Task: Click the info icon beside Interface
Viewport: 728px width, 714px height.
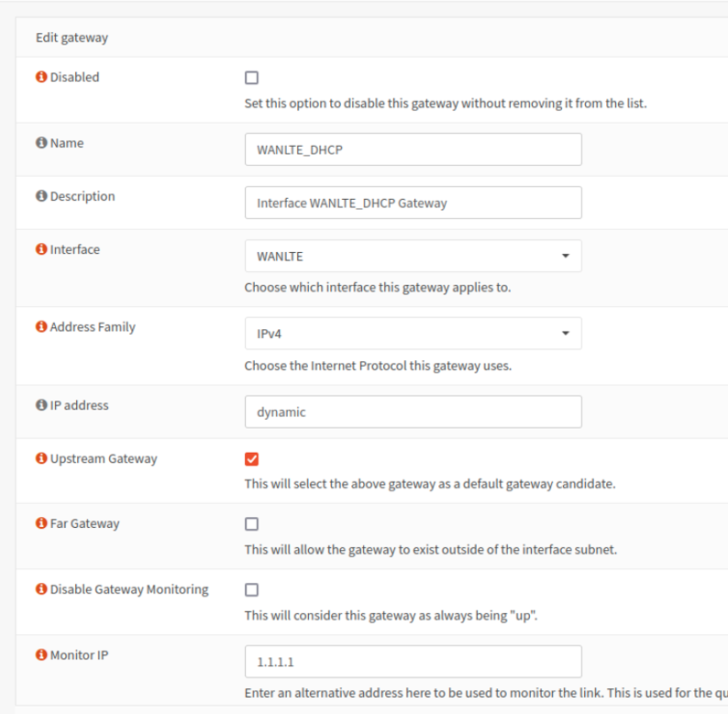Action: coord(41,249)
